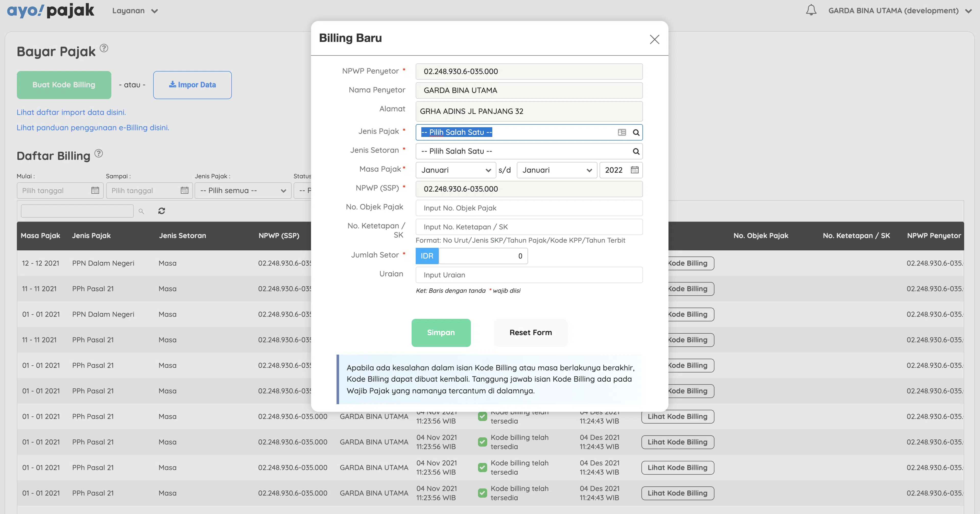The width and height of the screenshot is (980, 514).
Task: Open notifications bell
Action: point(811,10)
